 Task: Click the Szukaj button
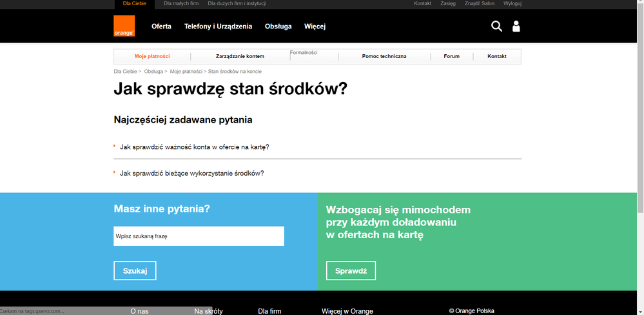pos(135,270)
